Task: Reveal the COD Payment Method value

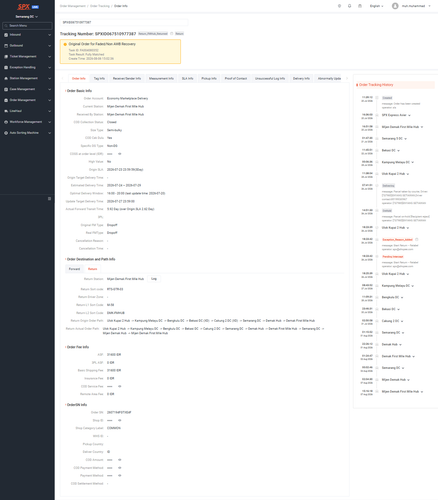Action: point(119,468)
